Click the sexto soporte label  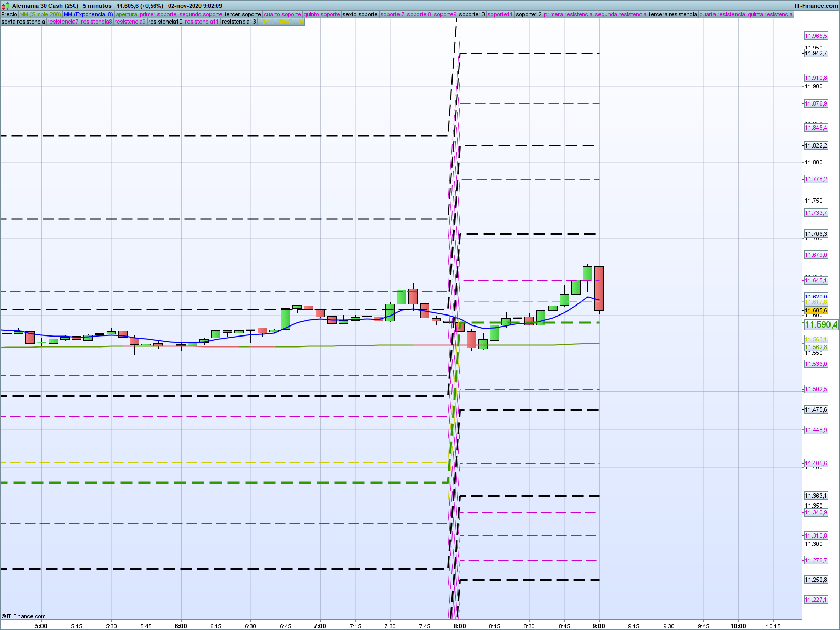coord(360,14)
